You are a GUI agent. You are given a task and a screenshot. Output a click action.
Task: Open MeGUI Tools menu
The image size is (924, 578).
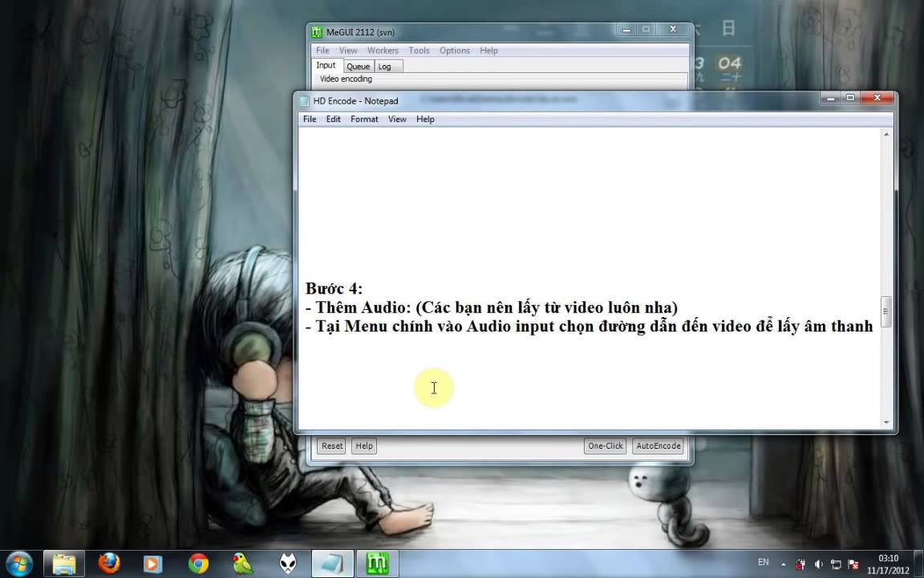[x=419, y=51]
